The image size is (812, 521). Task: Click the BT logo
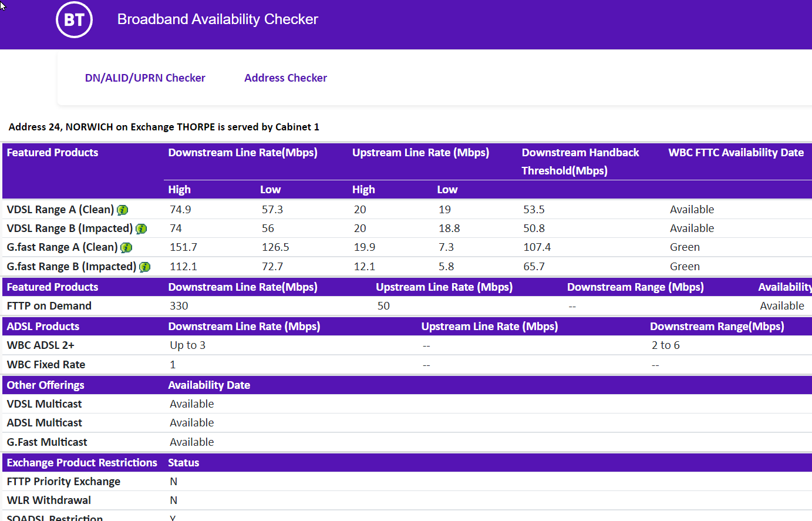point(74,19)
